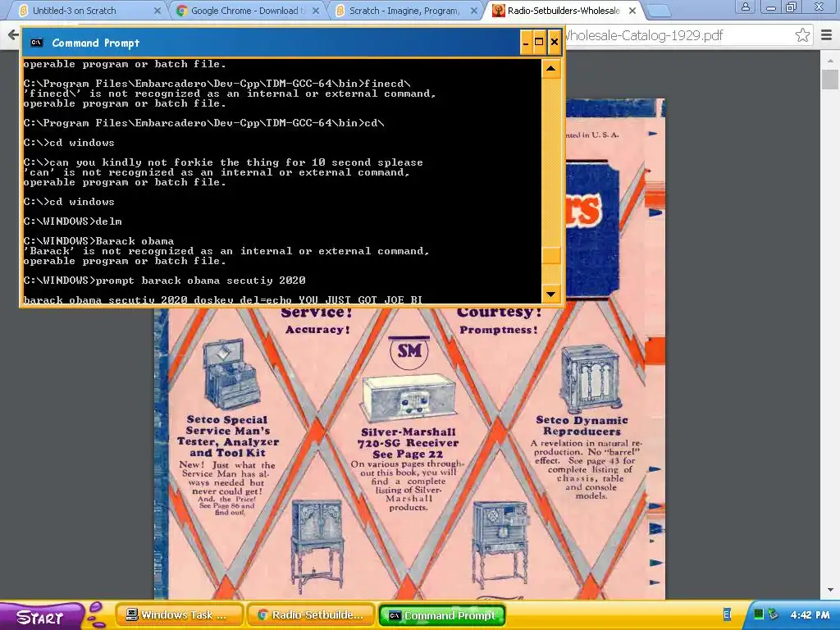Open the Start menu
840x630 pixels.
coord(40,617)
